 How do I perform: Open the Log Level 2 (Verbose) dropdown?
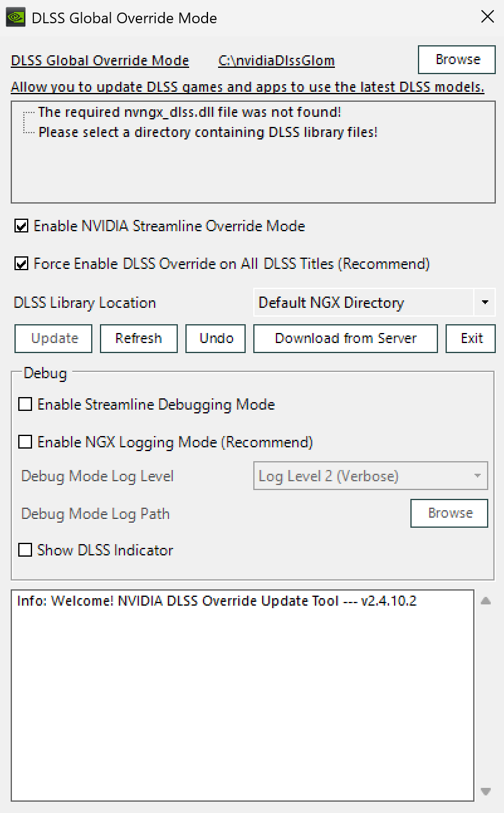[x=370, y=476]
